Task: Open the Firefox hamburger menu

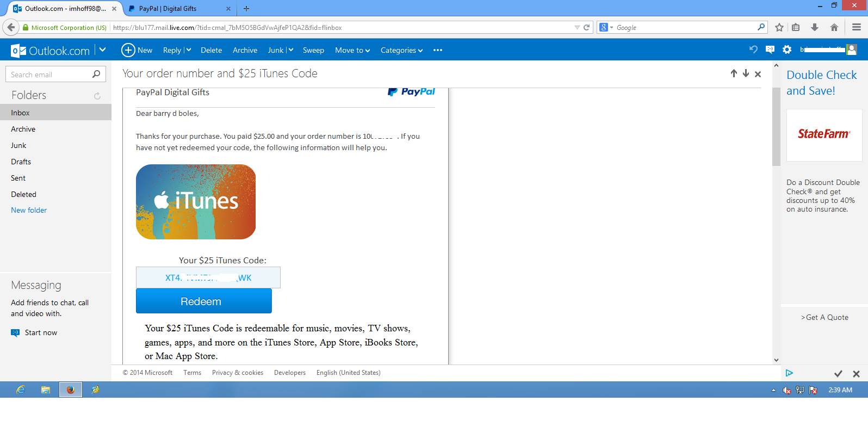Action: tap(856, 27)
